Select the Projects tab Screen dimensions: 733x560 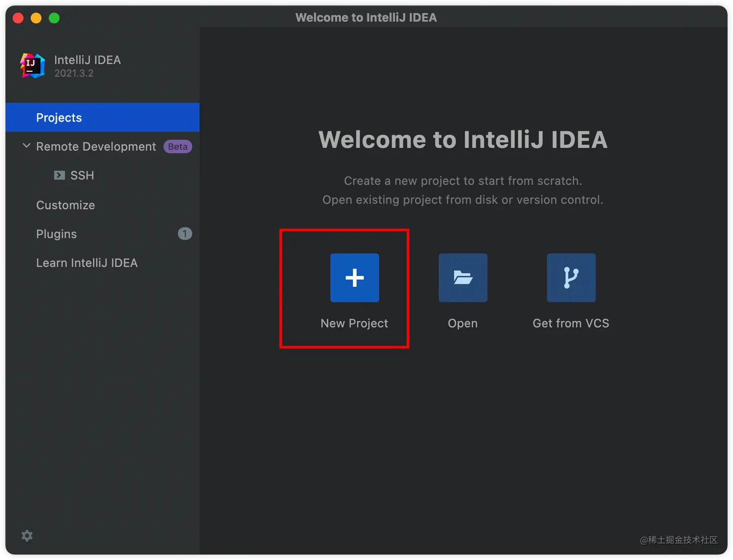pos(102,117)
